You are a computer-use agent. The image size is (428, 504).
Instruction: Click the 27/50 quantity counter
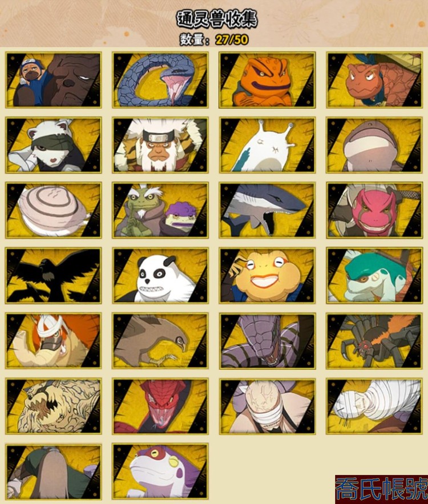coord(232,39)
